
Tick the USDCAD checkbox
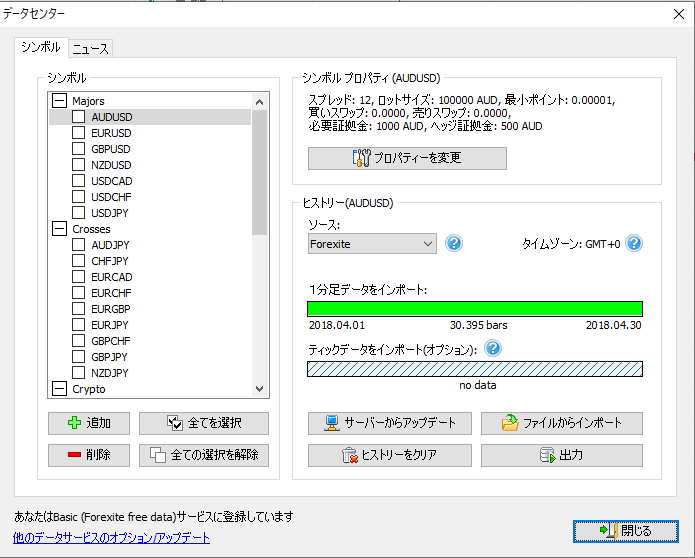click(x=78, y=180)
